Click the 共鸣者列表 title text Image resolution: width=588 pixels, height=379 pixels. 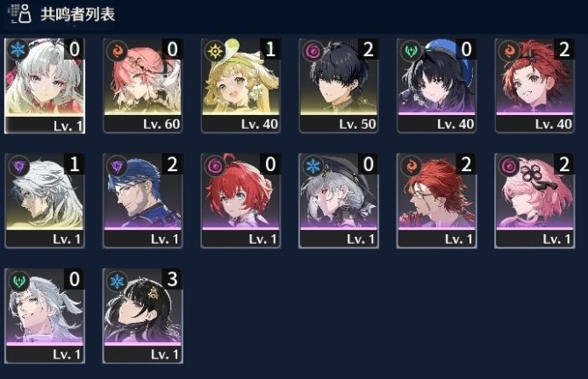click(x=77, y=14)
